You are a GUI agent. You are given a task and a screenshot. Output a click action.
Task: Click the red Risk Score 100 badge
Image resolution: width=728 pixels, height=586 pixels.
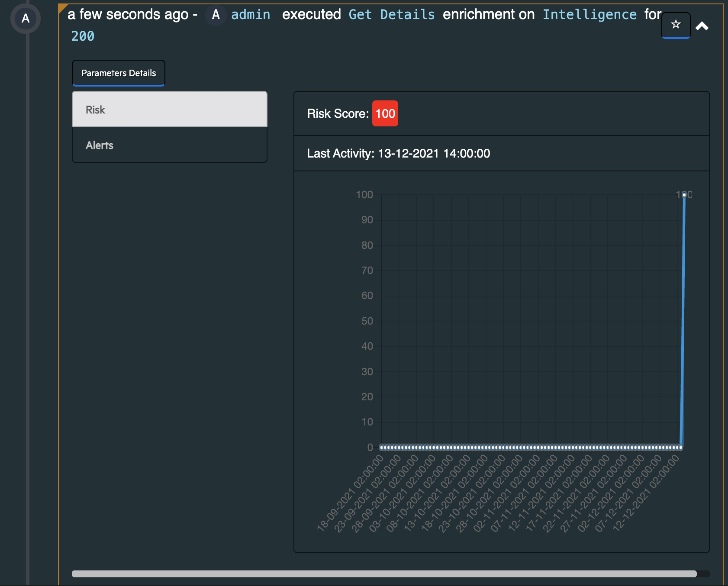pyautogui.click(x=385, y=114)
